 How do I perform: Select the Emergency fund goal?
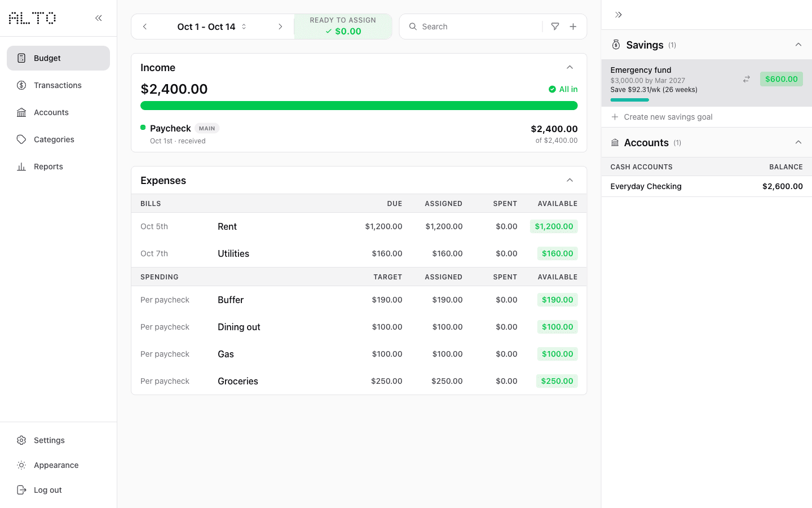(707, 83)
